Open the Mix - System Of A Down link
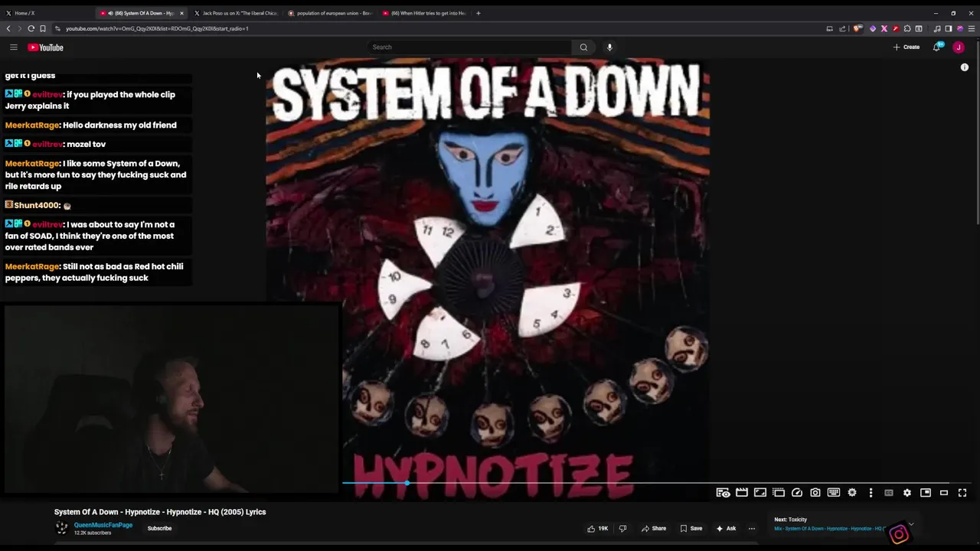Image resolution: width=980 pixels, height=551 pixels. coord(830,529)
